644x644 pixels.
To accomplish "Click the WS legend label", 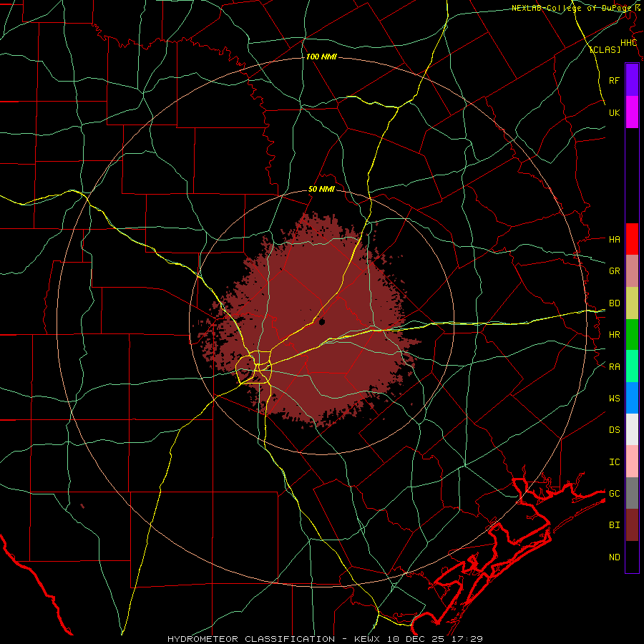I will 614,399.
